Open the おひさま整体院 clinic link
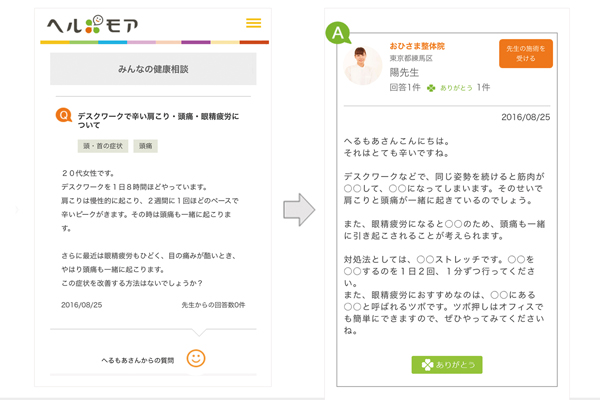This screenshot has height=400, width=600. (x=417, y=45)
